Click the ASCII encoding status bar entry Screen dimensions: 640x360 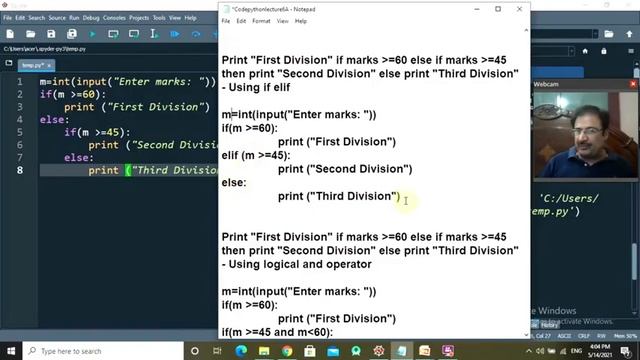click(x=564, y=336)
